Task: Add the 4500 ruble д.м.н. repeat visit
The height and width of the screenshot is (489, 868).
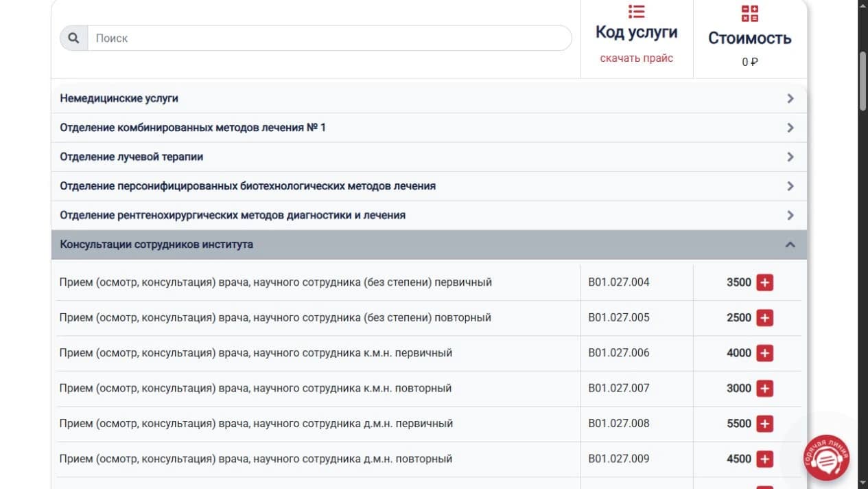Action: coord(764,459)
